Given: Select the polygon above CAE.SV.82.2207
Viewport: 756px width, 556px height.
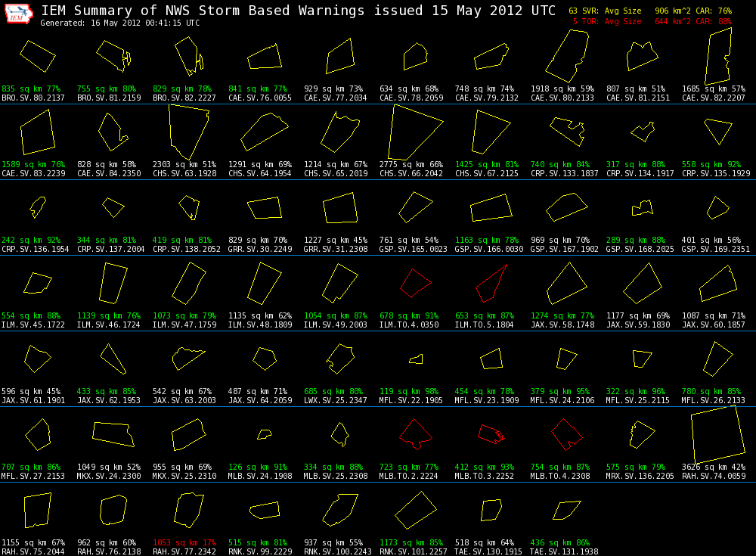Looking at the screenshot, I should [x=718, y=57].
